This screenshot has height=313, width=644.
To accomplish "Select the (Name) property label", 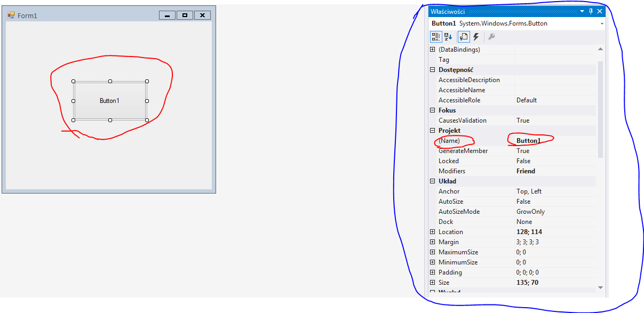I will (449, 141).
